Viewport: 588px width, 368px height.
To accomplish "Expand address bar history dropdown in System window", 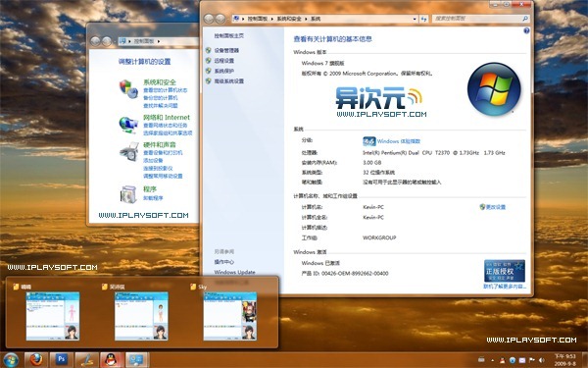I will coord(415,19).
